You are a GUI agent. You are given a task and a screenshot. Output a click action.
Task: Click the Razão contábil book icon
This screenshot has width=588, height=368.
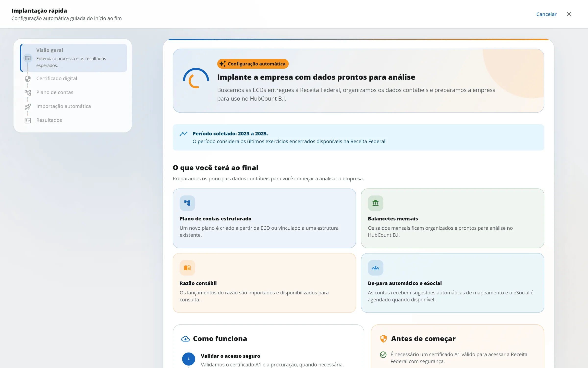(187, 268)
